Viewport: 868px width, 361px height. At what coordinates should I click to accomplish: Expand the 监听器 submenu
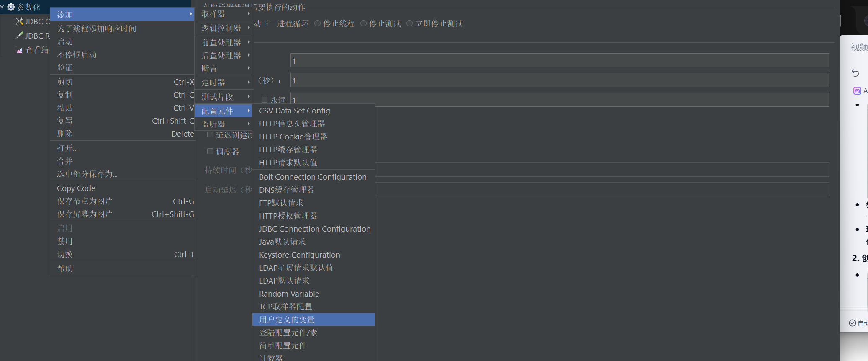pyautogui.click(x=224, y=124)
